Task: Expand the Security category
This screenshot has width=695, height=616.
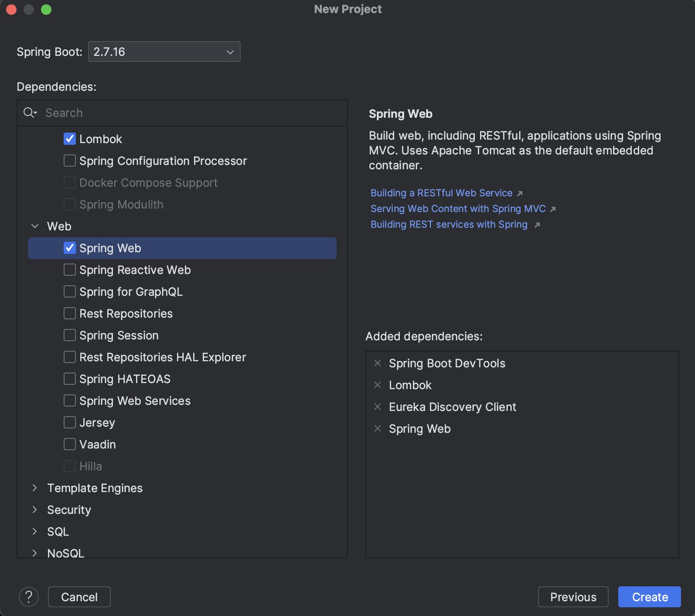Action: tap(35, 510)
